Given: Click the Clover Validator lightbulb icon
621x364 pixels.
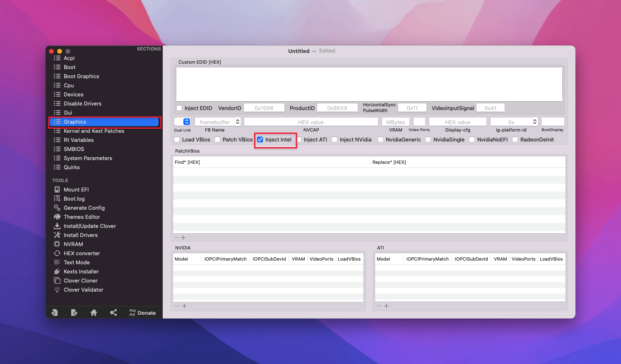Looking at the screenshot, I should (57, 290).
